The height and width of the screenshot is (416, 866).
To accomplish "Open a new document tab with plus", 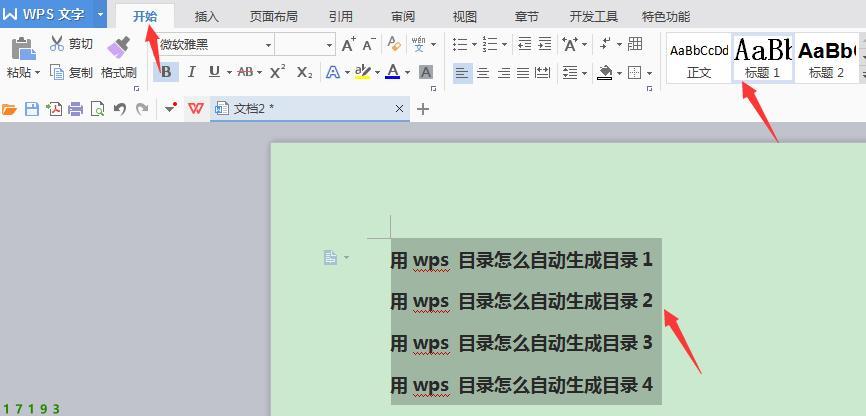I will point(423,109).
